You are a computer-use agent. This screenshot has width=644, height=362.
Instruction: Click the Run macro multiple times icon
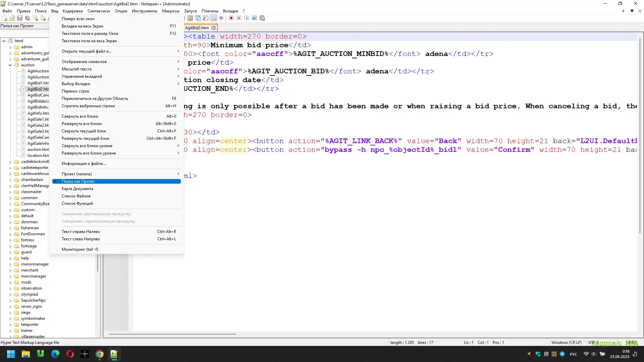point(254,18)
